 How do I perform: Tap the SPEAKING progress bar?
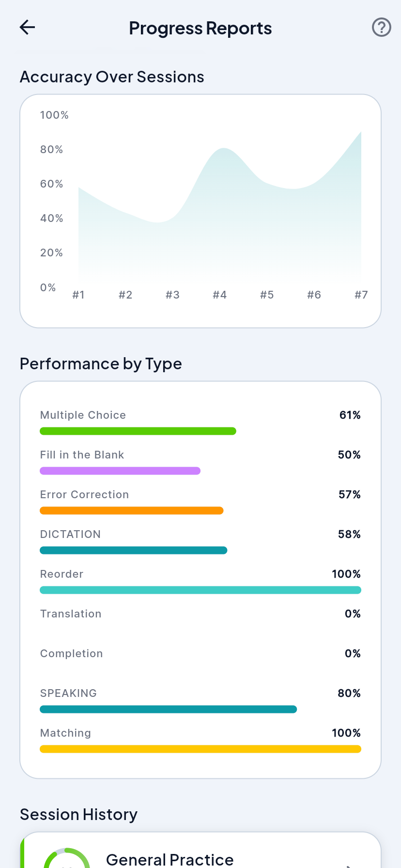point(169,710)
